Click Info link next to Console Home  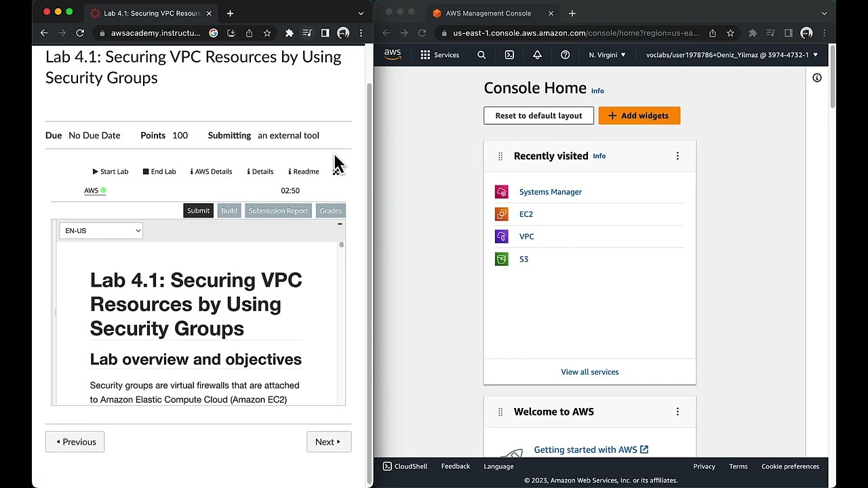(x=597, y=91)
